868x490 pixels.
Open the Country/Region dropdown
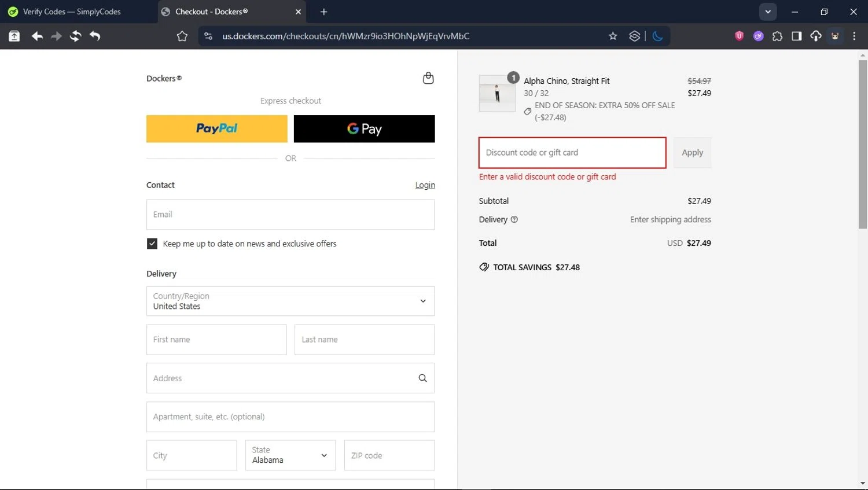click(x=290, y=301)
